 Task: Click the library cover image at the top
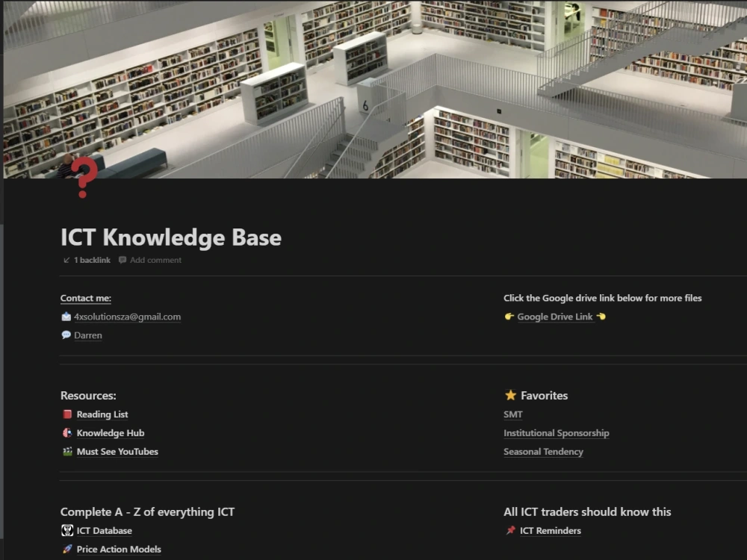point(373,90)
